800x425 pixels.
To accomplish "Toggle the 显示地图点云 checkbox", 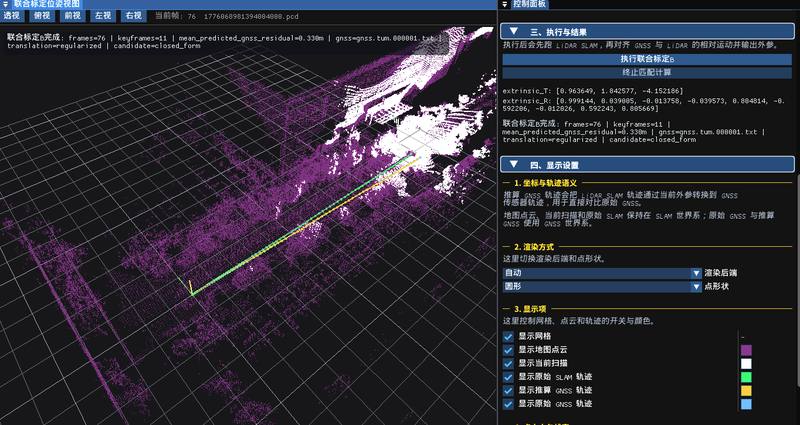I will [x=508, y=350].
